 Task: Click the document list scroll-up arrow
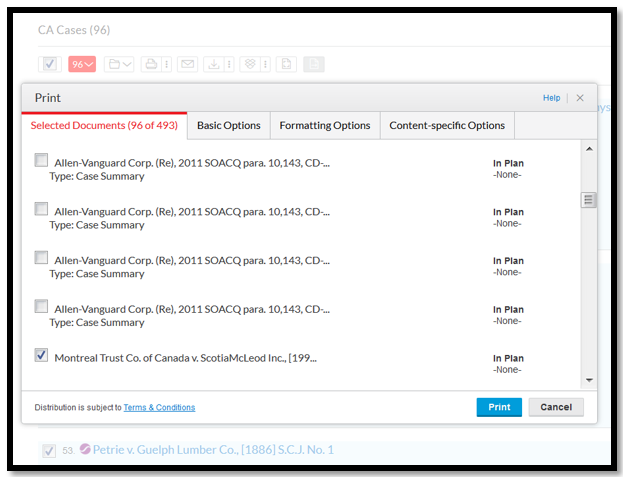pos(589,149)
